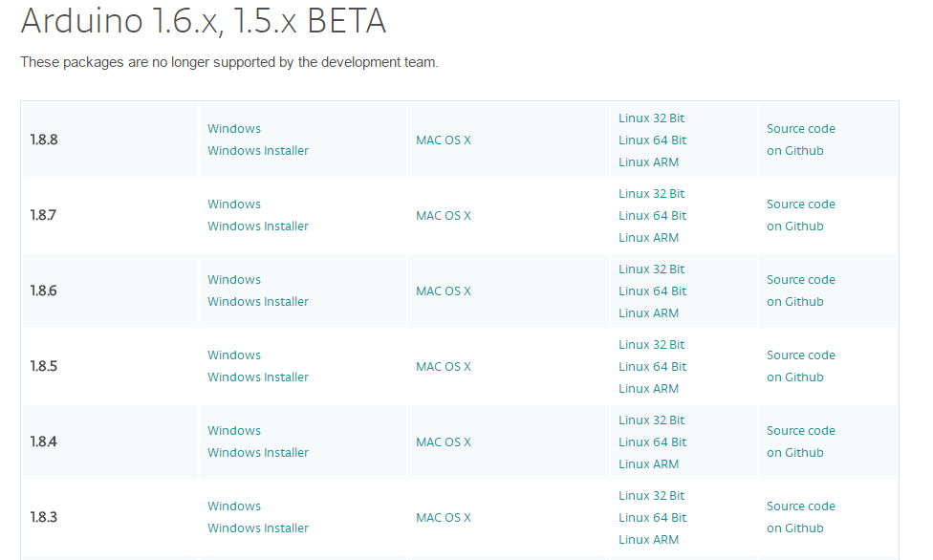The height and width of the screenshot is (560, 933).
Task: Click the 1.8.4 version number
Action: [x=43, y=442]
